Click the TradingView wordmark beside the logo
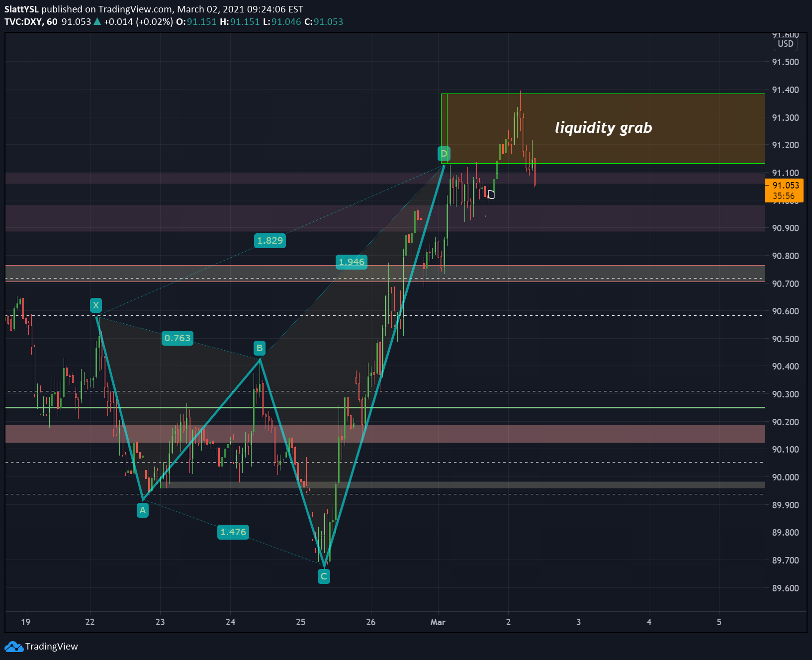 (52, 647)
